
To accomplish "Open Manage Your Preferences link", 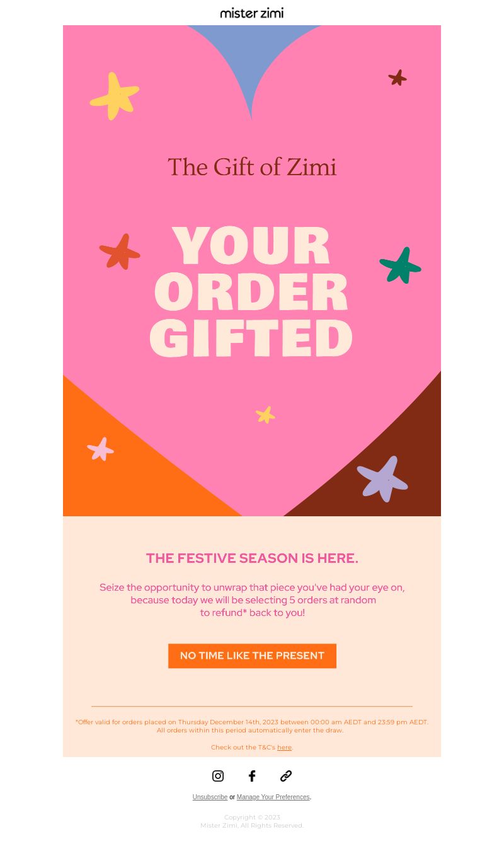I will 273,797.
